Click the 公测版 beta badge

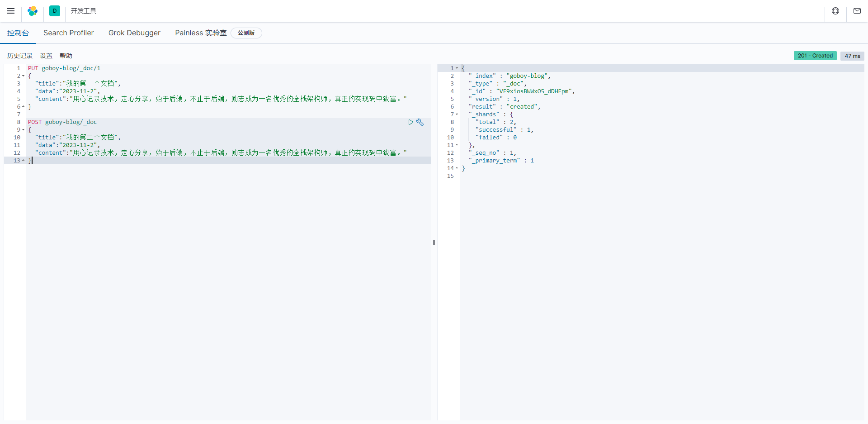point(246,33)
